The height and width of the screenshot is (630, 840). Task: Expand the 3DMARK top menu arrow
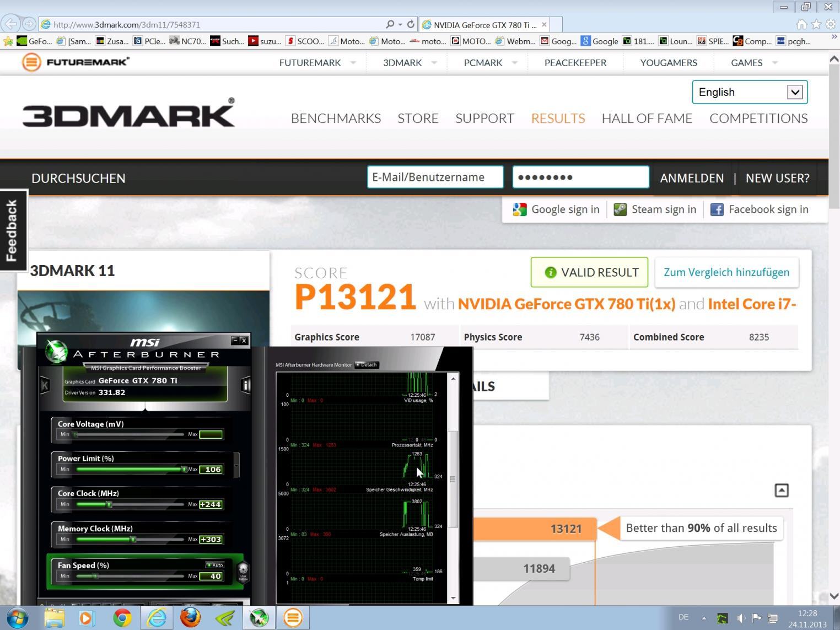coord(434,63)
